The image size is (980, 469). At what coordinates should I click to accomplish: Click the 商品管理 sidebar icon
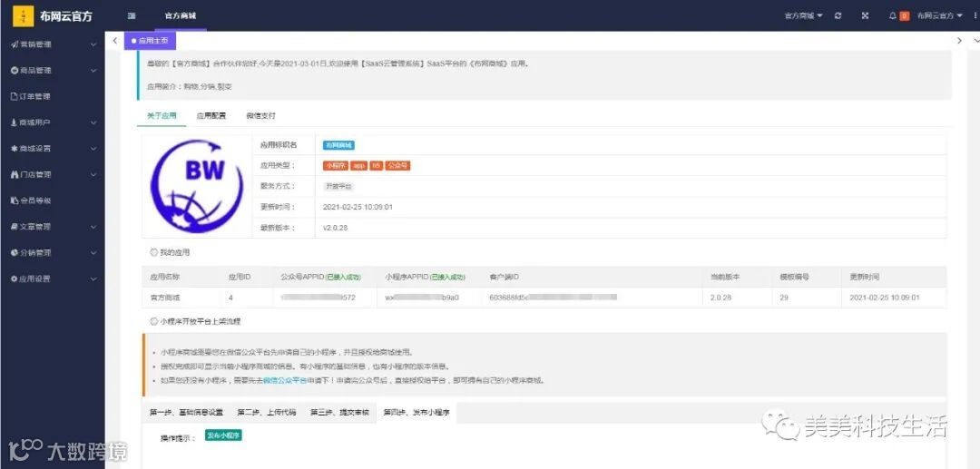pos(15,71)
